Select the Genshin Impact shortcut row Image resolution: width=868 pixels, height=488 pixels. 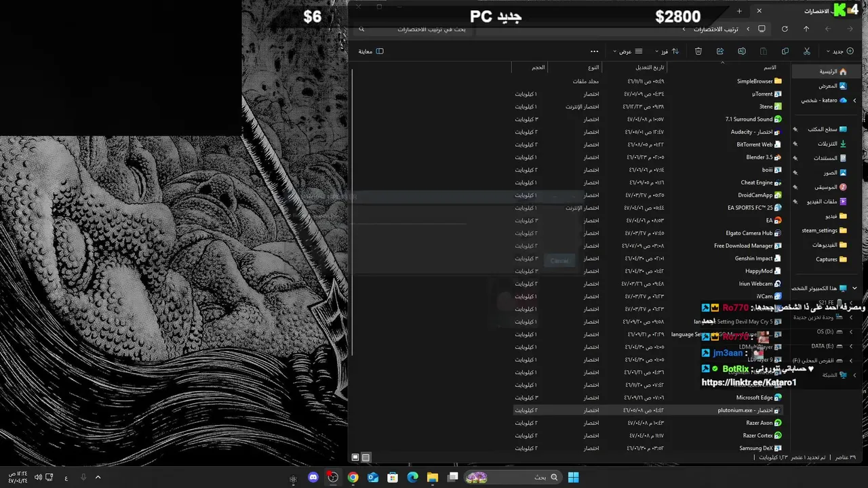[x=648, y=258]
